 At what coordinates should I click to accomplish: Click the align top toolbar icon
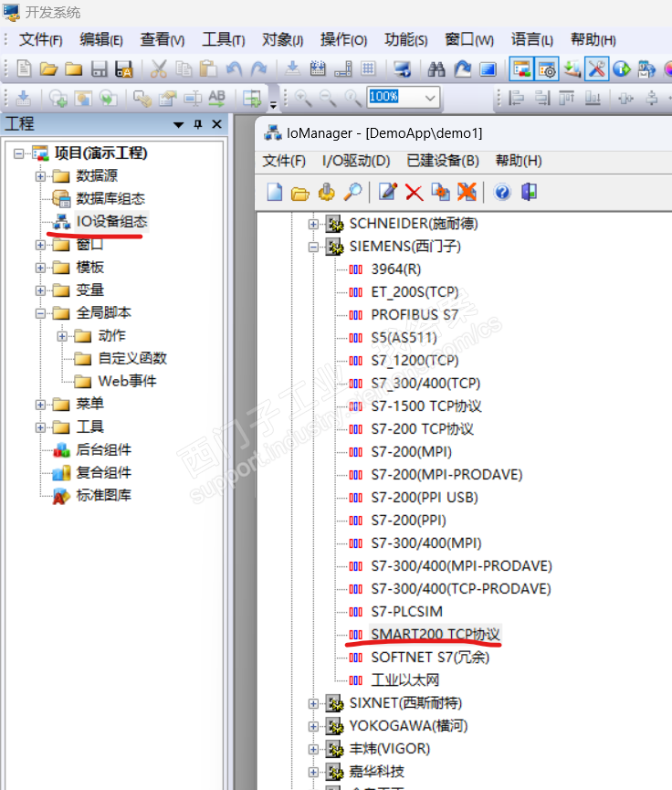567,98
